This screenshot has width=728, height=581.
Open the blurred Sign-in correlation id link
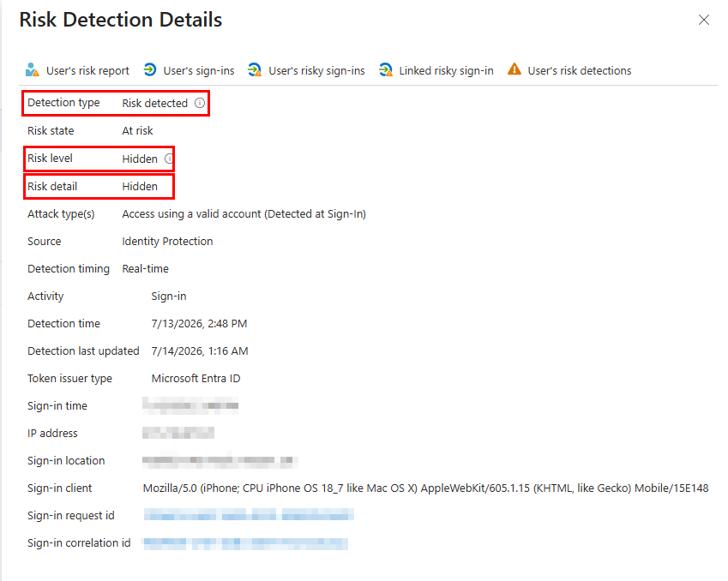point(245,543)
